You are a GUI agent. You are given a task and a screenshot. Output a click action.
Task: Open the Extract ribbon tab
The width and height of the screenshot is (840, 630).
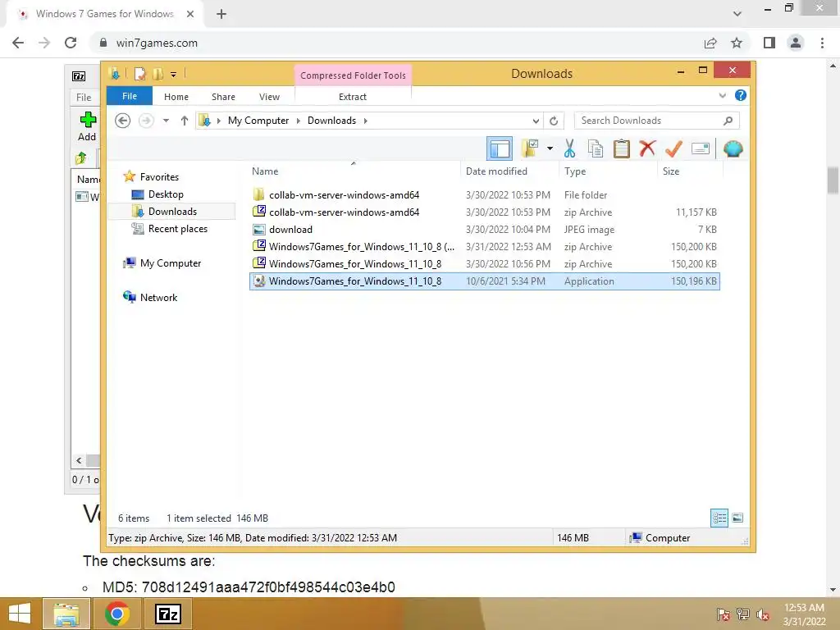(x=353, y=97)
